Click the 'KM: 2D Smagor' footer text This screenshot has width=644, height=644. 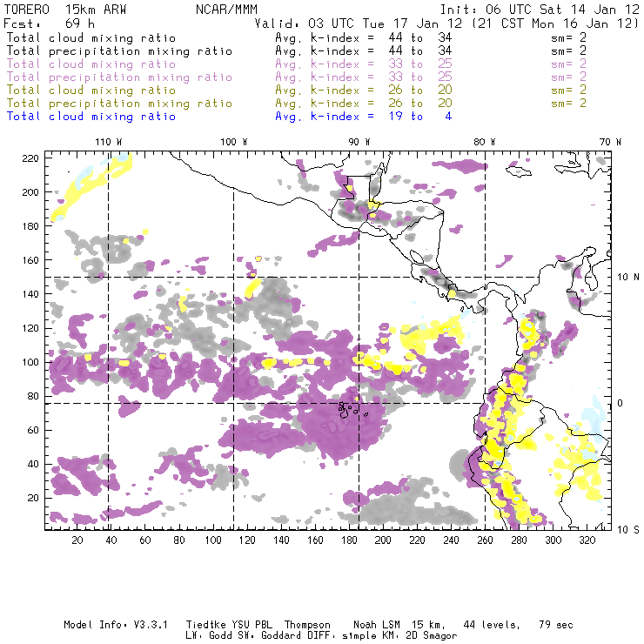419,636
